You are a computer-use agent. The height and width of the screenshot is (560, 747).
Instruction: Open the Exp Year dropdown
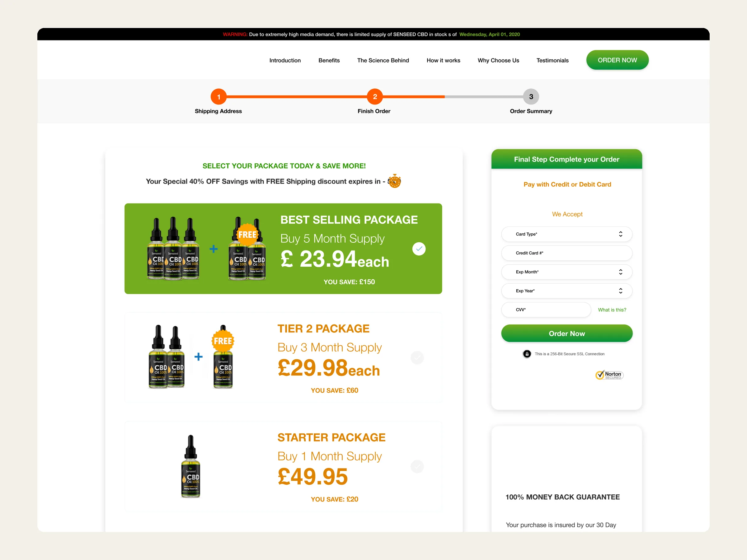[x=567, y=291]
